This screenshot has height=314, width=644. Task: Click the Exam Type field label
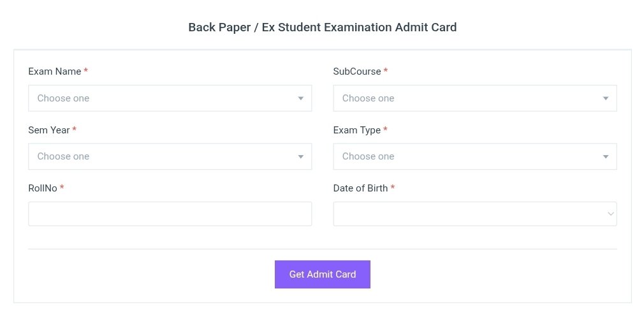pos(357,130)
